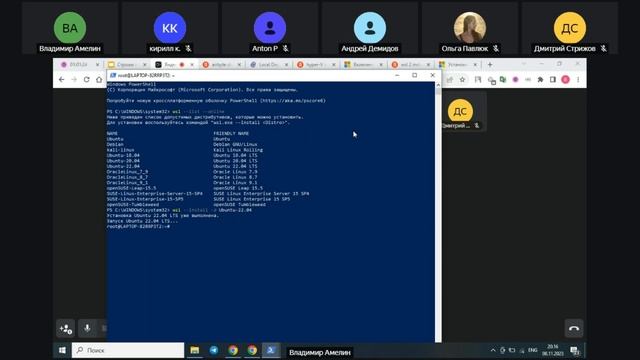The image size is (640, 360).
Task: Select the PowerShell icon on the taskbar
Action: tap(271, 350)
